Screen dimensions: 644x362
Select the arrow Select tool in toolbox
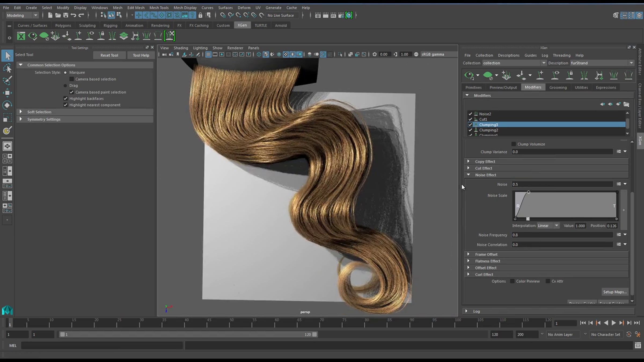[7, 56]
